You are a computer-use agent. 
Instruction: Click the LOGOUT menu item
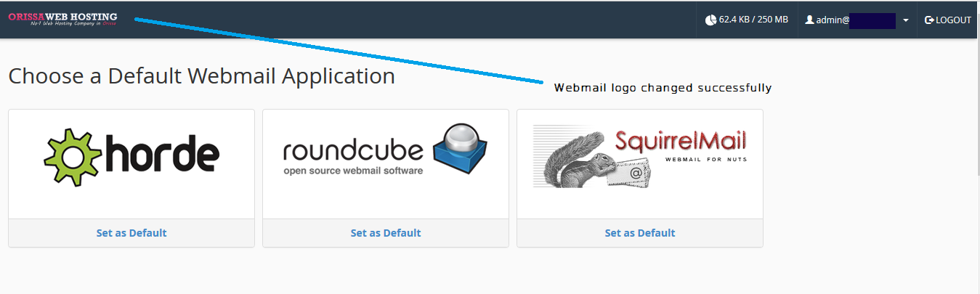coord(947,20)
